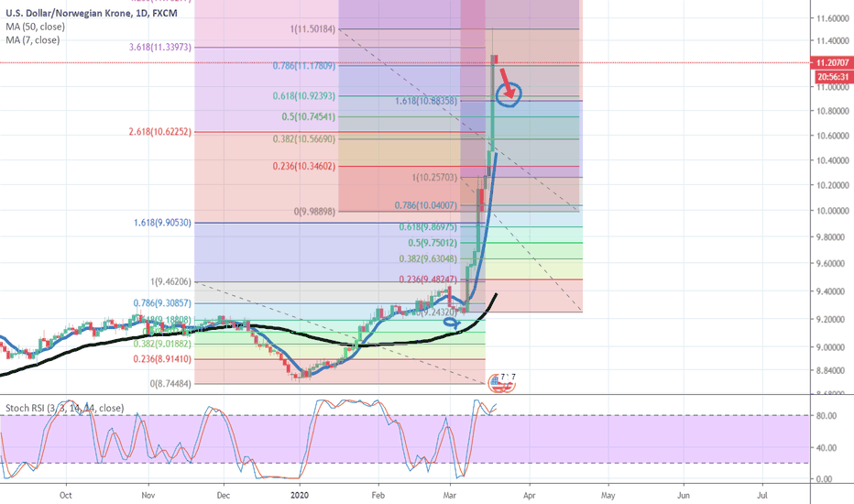This screenshot has width=854, height=504.
Task: Click the bar countdown timer 20:56:31
Action: pos(832,77)
